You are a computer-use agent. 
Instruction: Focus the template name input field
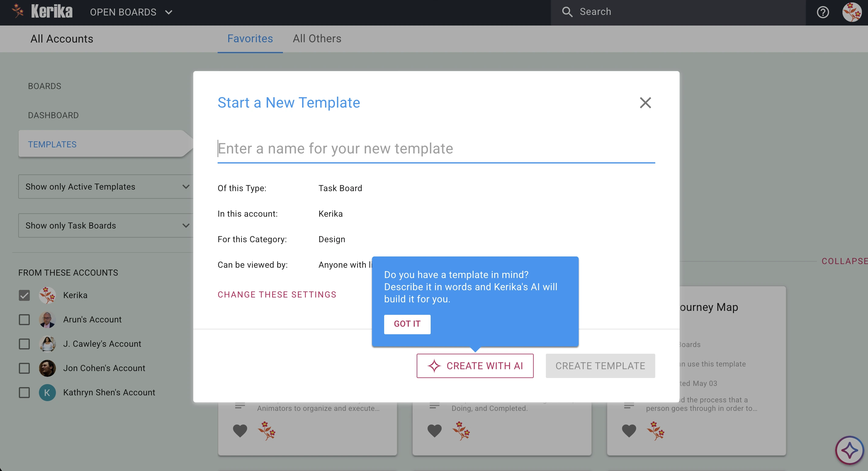coord(436,149)
